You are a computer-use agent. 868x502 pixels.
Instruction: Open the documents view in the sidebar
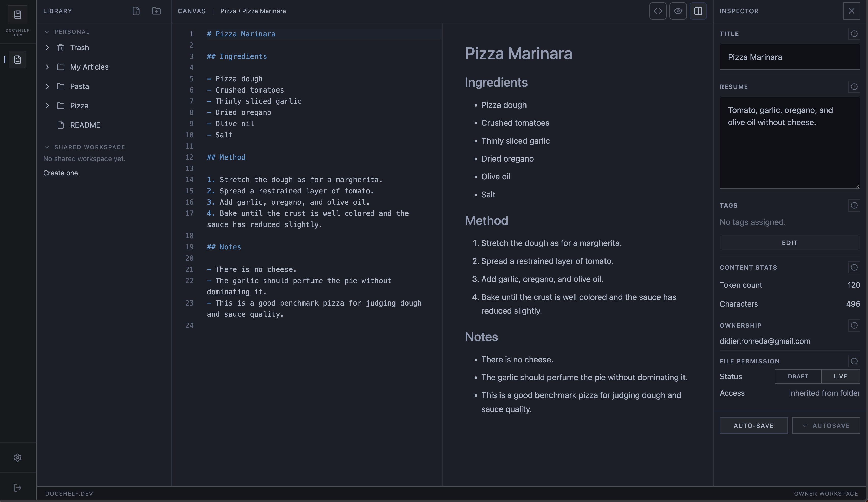click(18, 60)
